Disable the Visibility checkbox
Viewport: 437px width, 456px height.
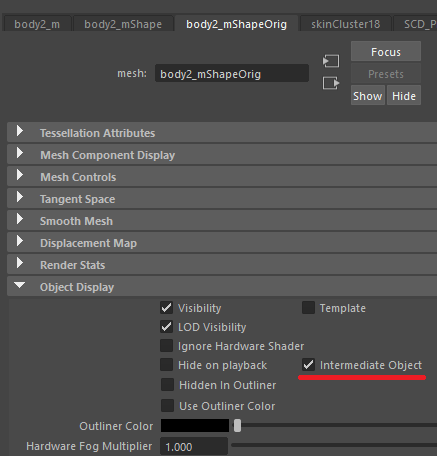click(166, 308)
